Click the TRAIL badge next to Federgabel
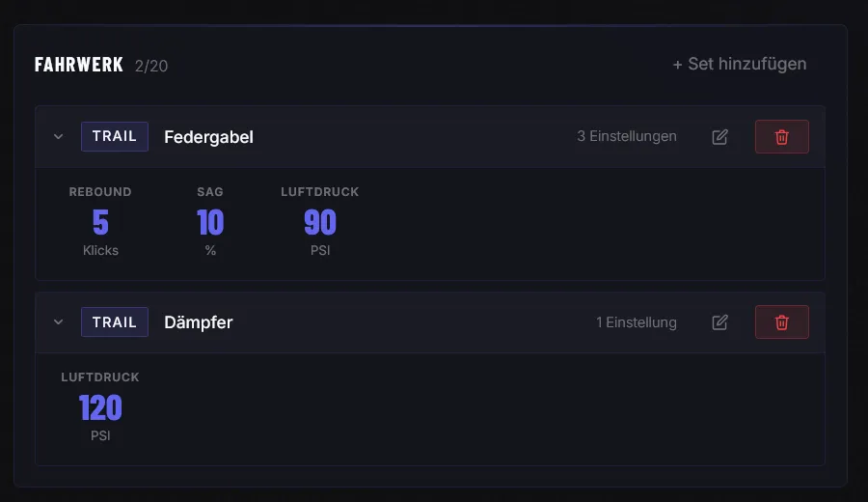 pyautogui.click(x=115, y=136)
